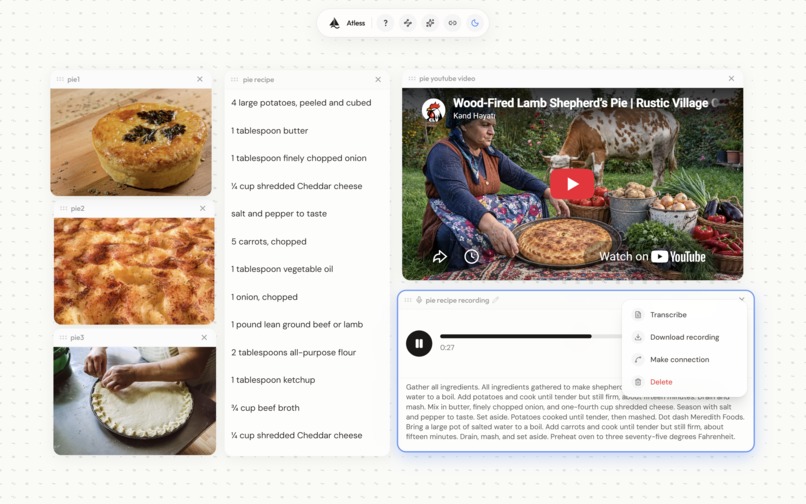
Task: Click the 'pie2' card title
Action: click(x=77, y=208)
